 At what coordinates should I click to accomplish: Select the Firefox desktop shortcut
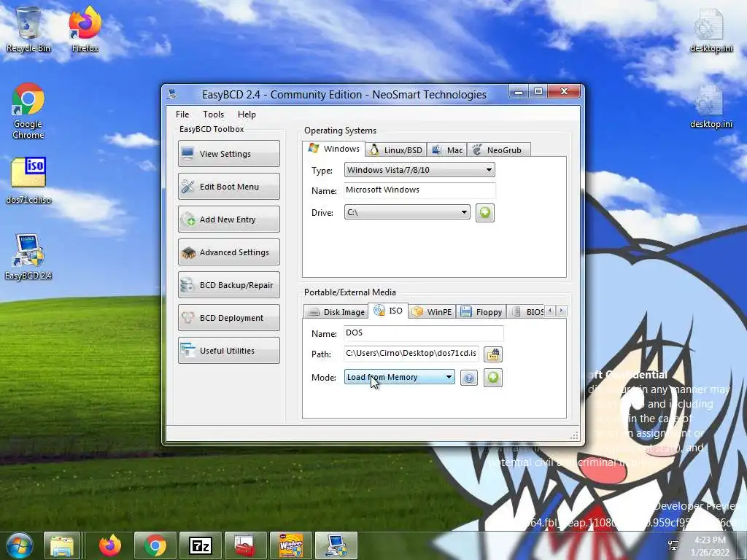pyautogui.click(x=85, y=29)
